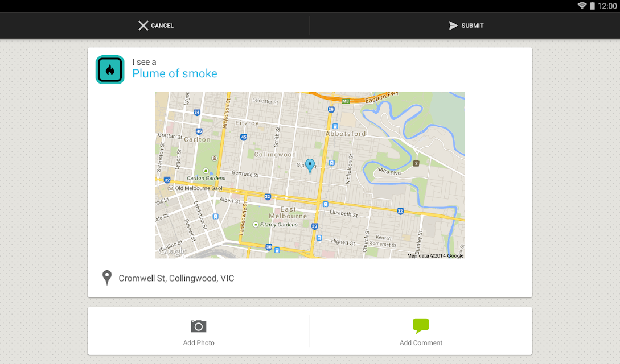Tap the route 30 shield on the map
This screenshot has width=620, height=364.
tap(269, 247)
